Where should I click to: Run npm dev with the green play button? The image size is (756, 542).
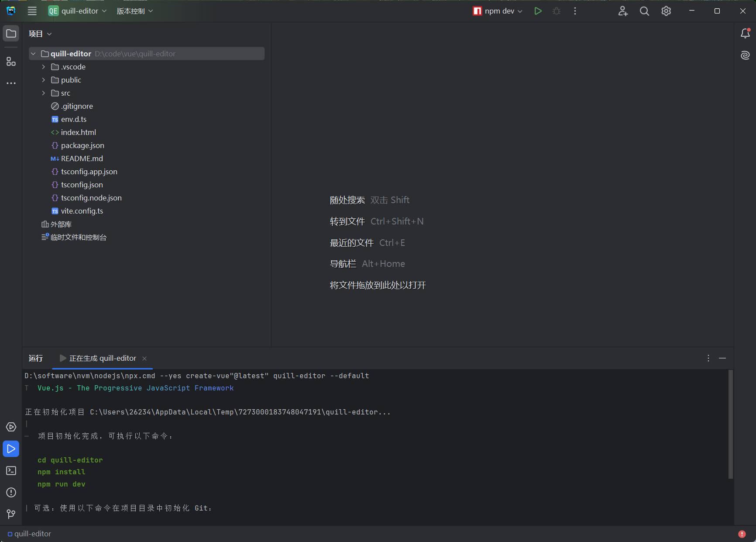click(538, 11)
